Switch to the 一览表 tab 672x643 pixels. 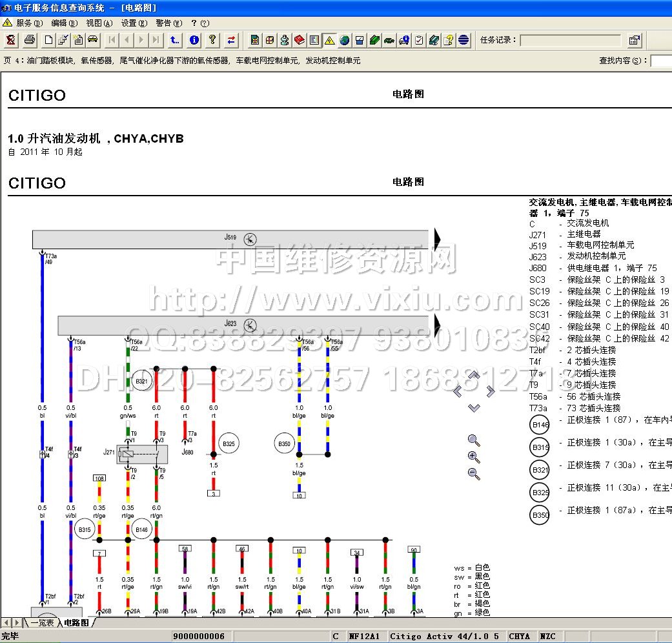[41, 623]
